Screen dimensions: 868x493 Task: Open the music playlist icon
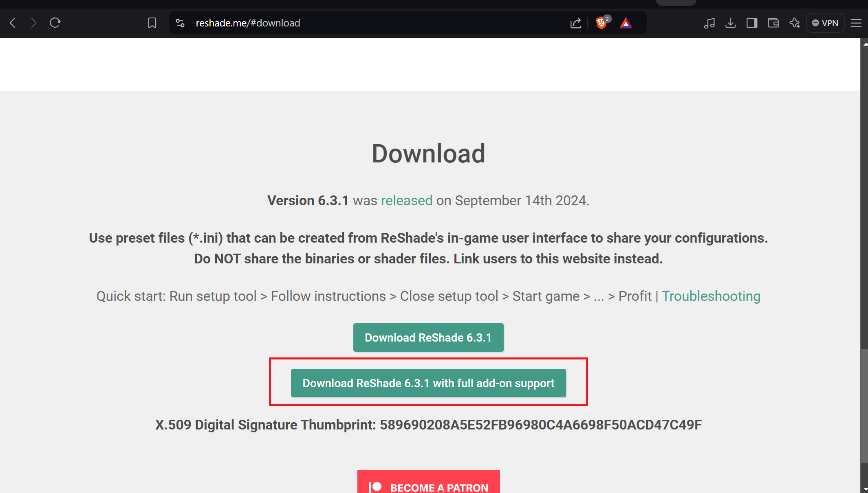[x=709, y=23]
